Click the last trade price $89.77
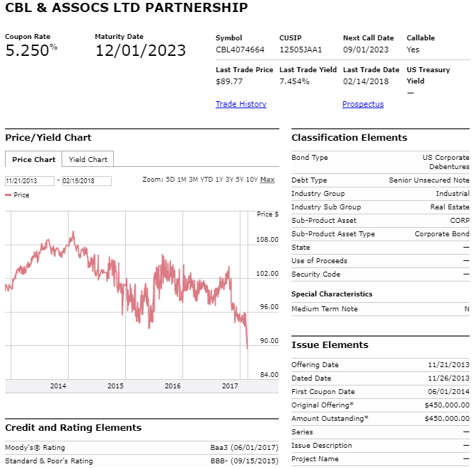Image resolution: width=476 pixels, height=469 pixels. (x=229, y=81)
